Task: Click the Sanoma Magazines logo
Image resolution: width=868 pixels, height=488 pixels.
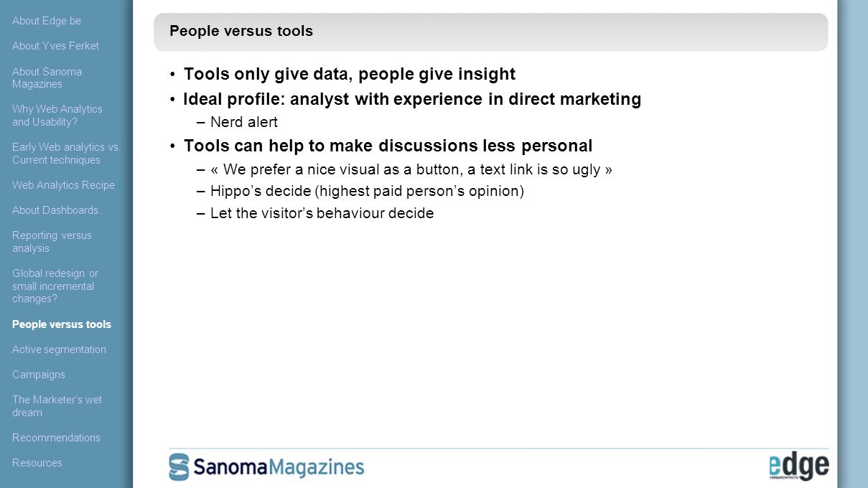Action: pos(266,467)
